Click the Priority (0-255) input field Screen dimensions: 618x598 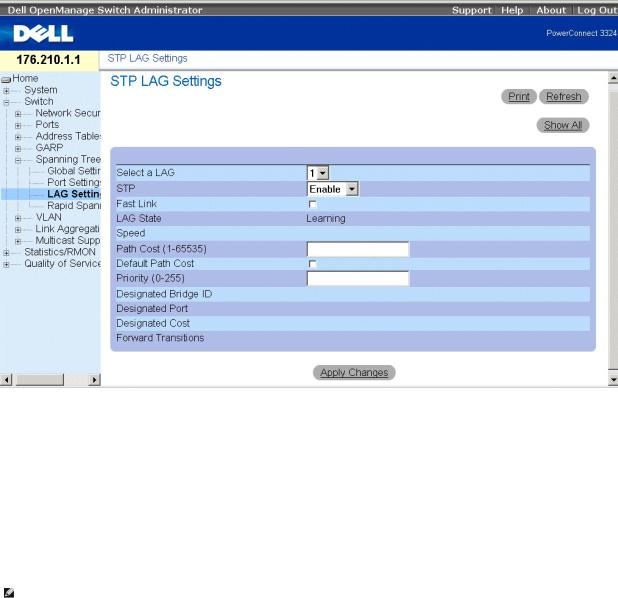pyautogui.click(x=358, y=278)
